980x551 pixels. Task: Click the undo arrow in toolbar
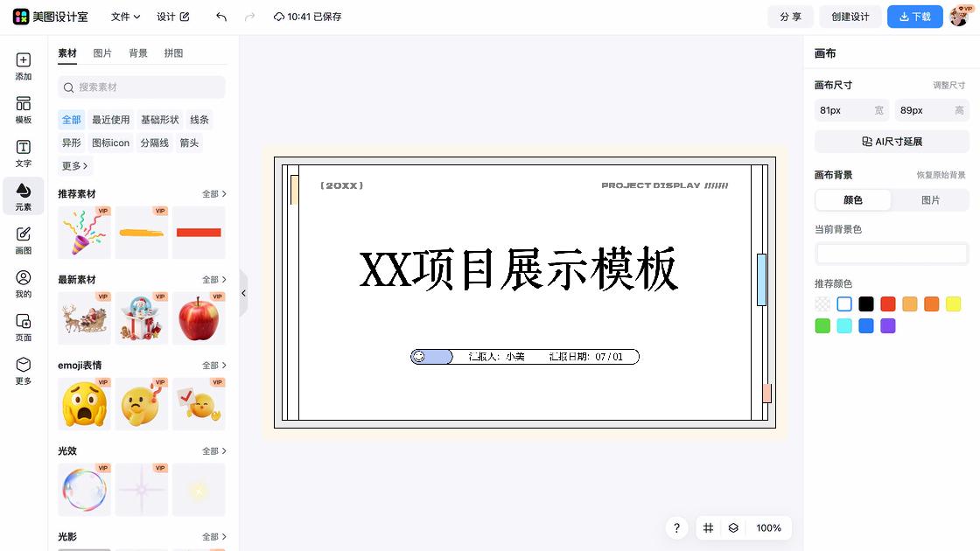(x=220, y=16)
